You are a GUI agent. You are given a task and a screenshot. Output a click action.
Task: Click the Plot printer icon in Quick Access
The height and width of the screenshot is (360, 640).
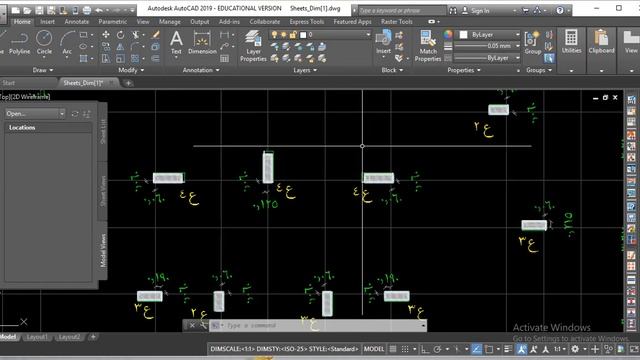[87, 10]
